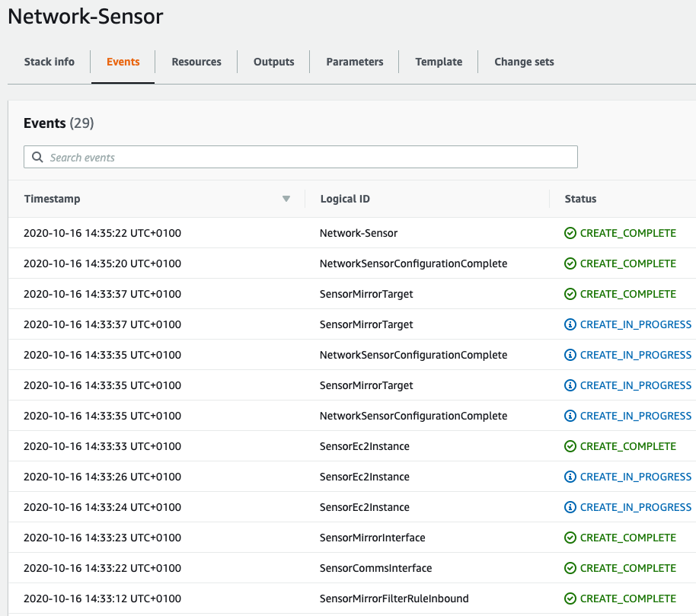The width and height of the screenshot is (696, 616).
Task: Click the Logical ID column header
Action: coord(345,199)
